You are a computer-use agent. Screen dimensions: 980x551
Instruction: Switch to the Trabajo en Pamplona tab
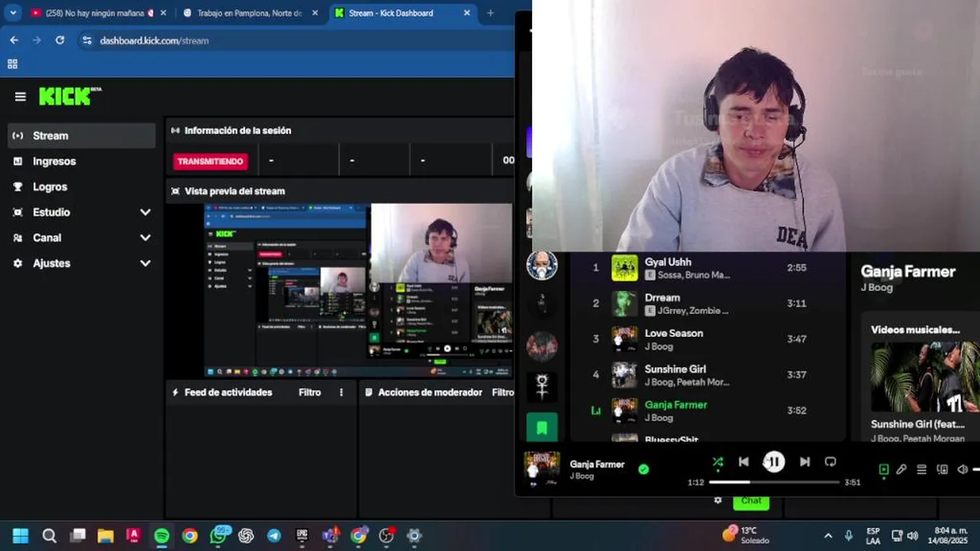249,13
